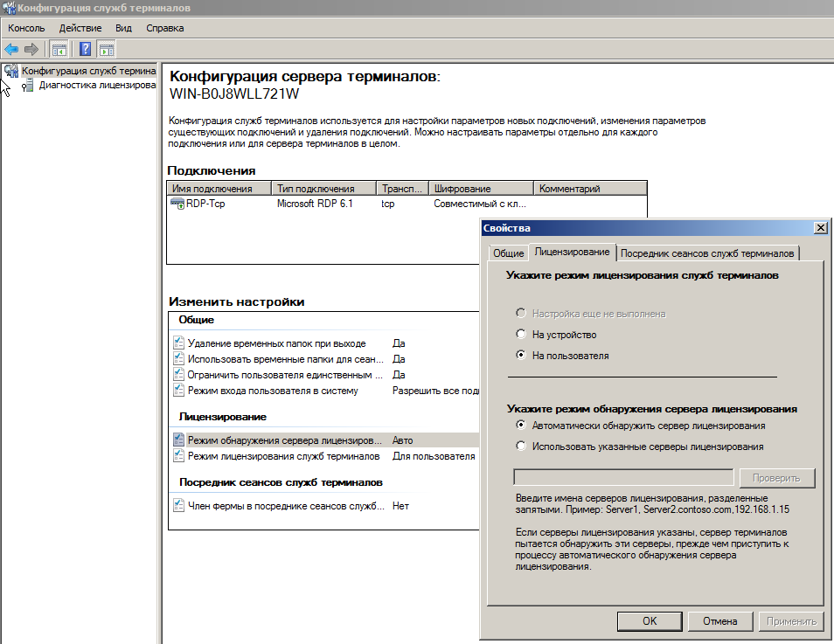Switch to the Общие tab

[x=508, y=253]
